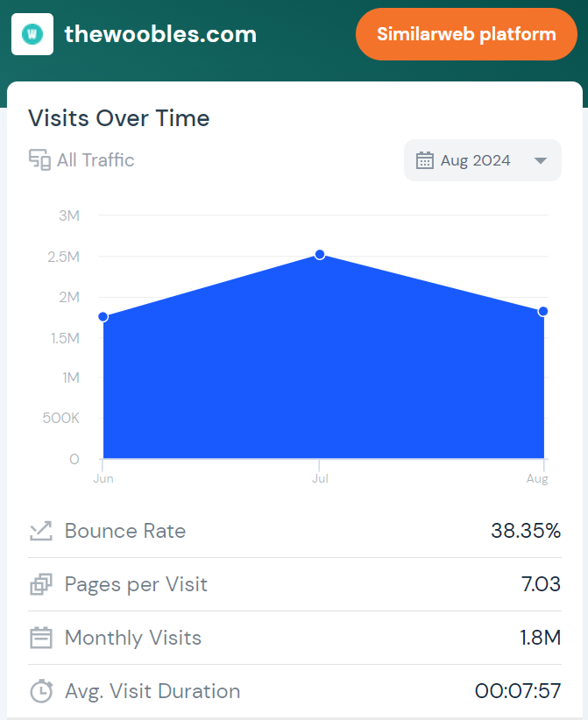Click the All Traffic label
588x720 pixels.
(x=96, y=160)
